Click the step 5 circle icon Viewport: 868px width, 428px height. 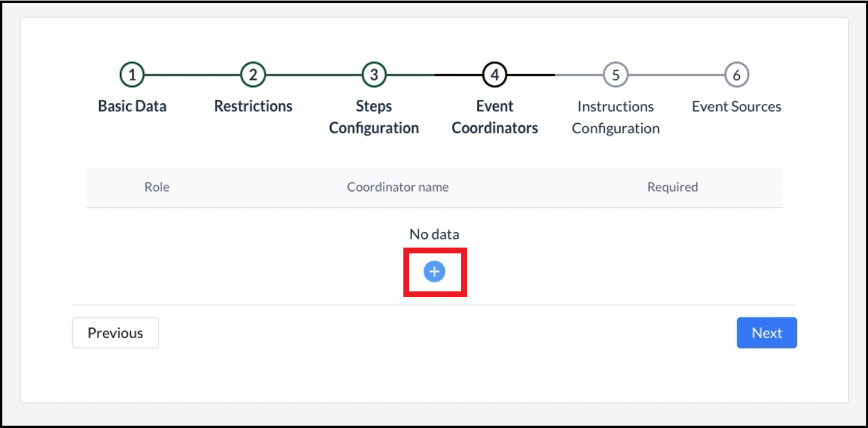coord(615,75)
